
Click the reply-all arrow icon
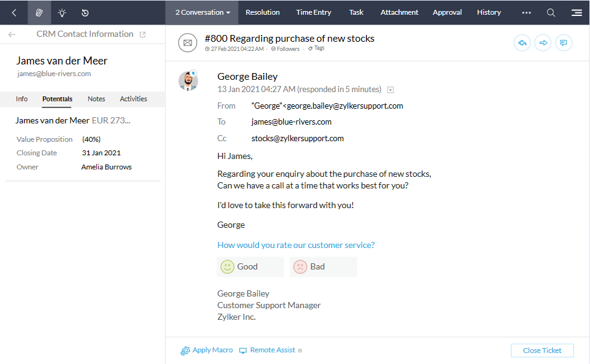[522, 43]
